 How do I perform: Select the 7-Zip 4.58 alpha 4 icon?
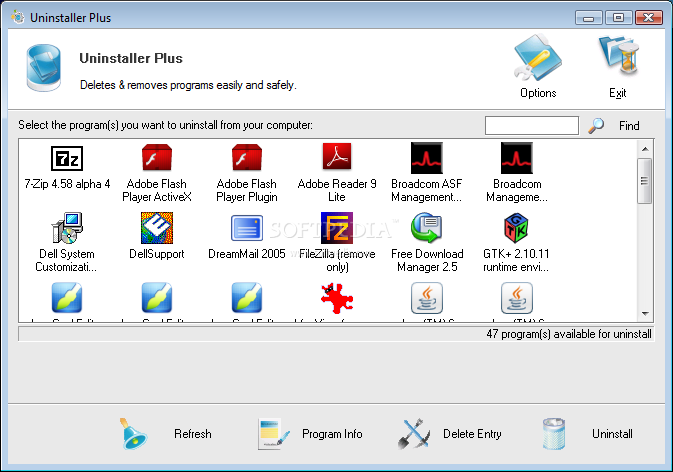coord(67,158)
